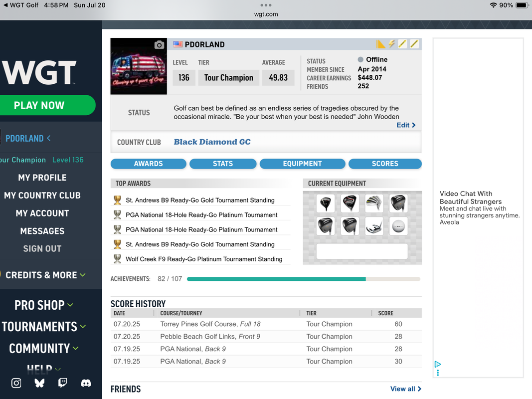Switch to the Scores tab
The width and height of the screenshot is (532, 399).
point(385,164)
